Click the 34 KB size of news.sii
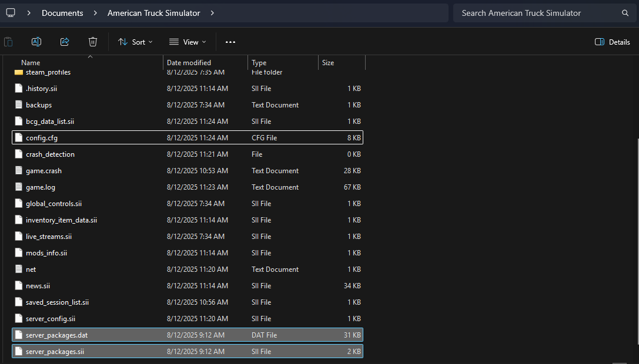639x364 pixels. 352,285
